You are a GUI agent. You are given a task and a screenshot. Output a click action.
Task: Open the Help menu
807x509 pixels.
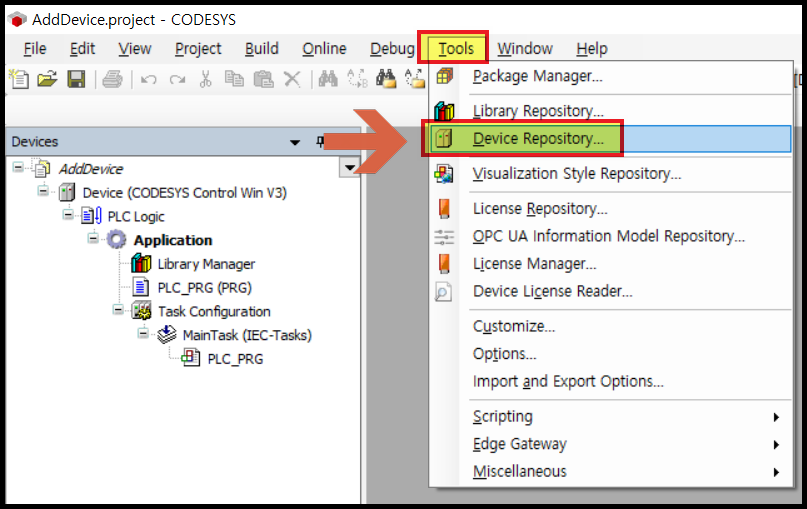[x=592, y=49]
